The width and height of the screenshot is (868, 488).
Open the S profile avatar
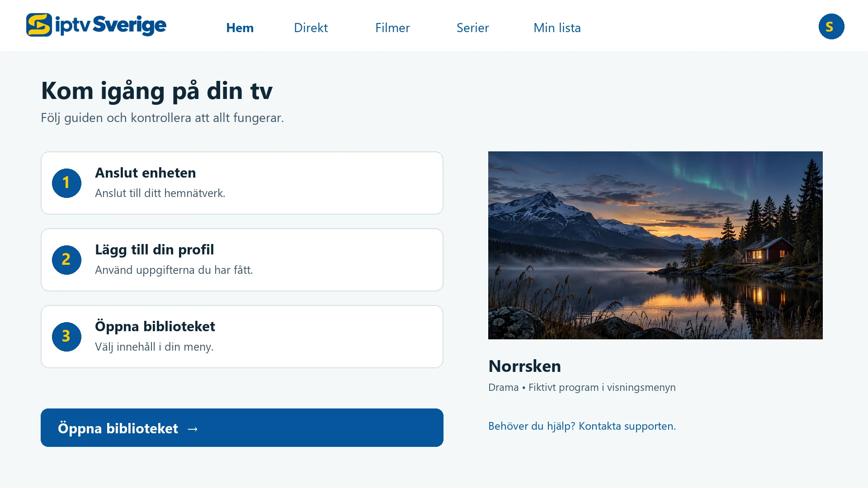coord(831,27)
